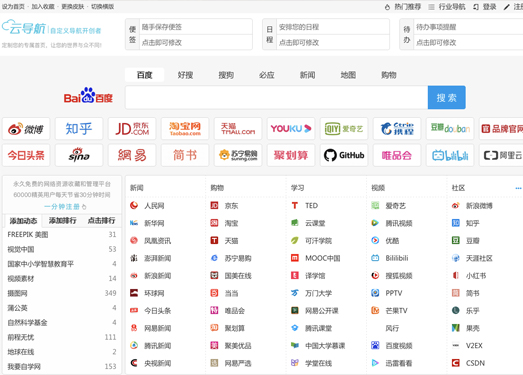Viewport: 523px width, 375px height.
Task: Open the 小红书 community link
Action: click(x=476, y=276)
